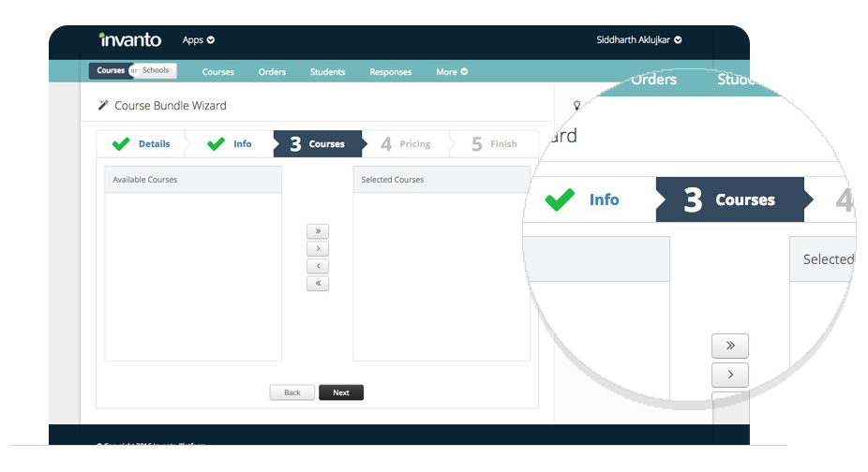
Task: Click inside the Selected Courses list box
Action: (x=441, y=276)
